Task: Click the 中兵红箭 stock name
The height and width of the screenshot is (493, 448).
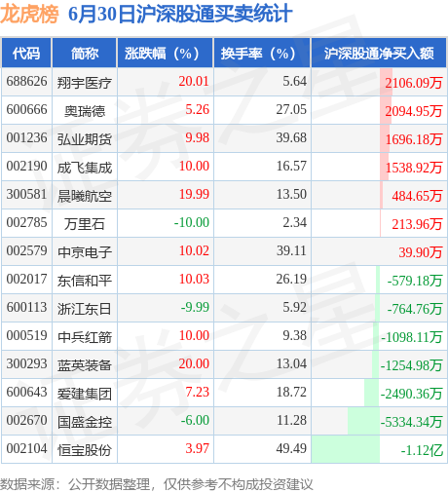Action: (x=85, y=337)
